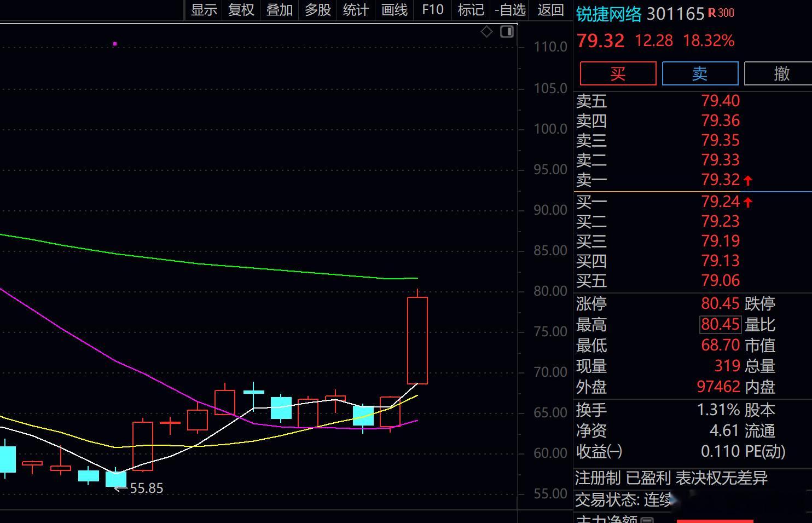This screenshot has height=523, width=812.
Task: Click the red 买 buy button
Action: click(x=618, y=73)
